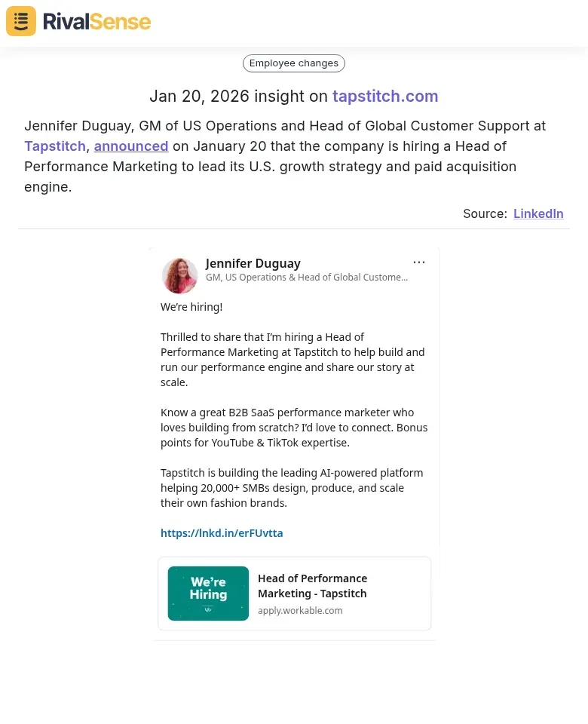
Task: Open the announced hyperlink
Action: [130, 146]
